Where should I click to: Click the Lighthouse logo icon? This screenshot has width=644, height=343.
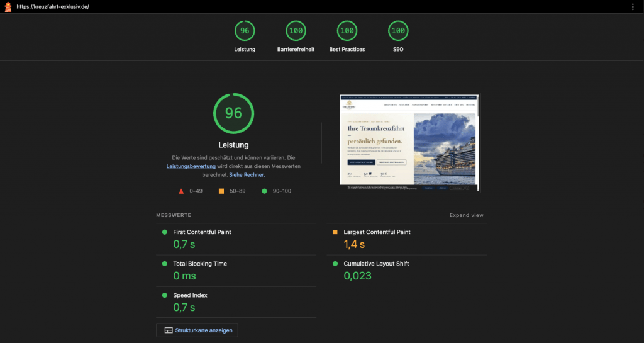coord(8,6)
